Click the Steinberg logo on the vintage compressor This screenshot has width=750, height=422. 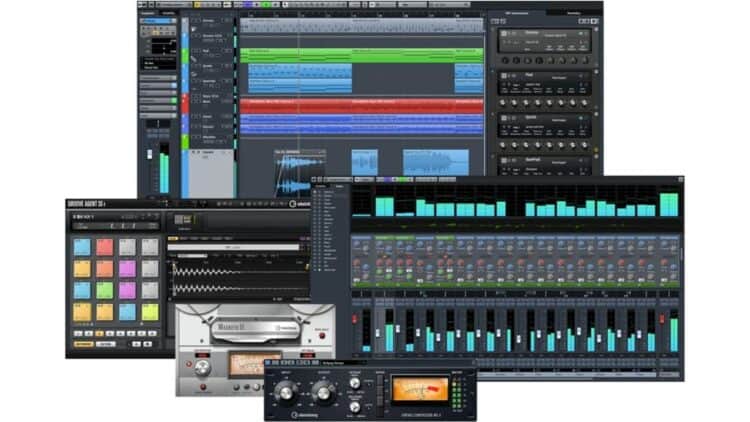[304, 415]
